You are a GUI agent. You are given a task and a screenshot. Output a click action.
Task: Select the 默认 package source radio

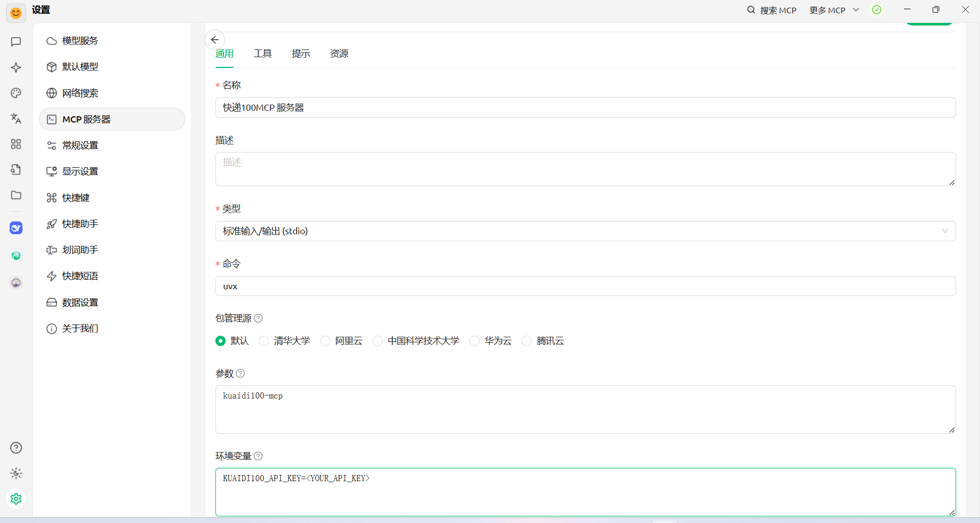220,341
